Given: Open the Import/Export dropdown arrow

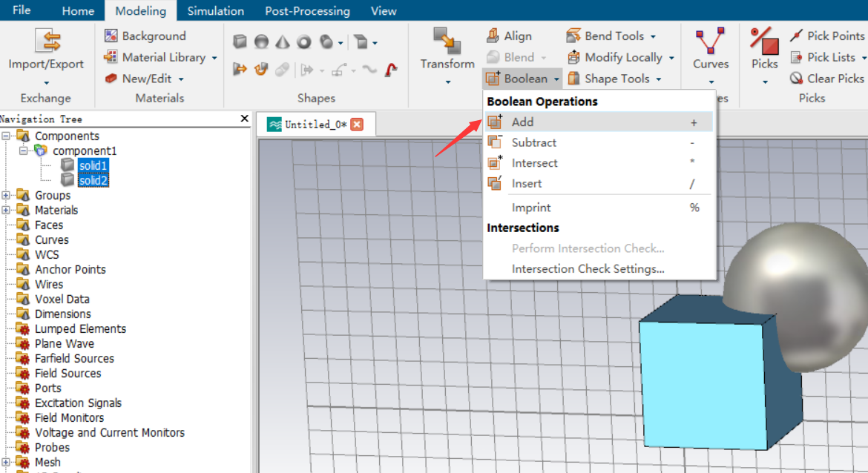Looking at the screenshot, I should click(x=46, y=83).
